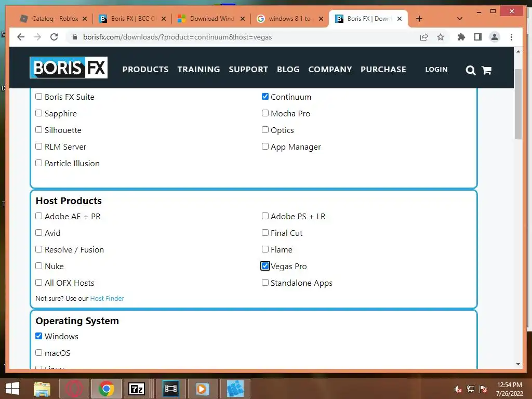Click the Boris FX logo
This screenshot has width=532, height=399.
[69, 68]
